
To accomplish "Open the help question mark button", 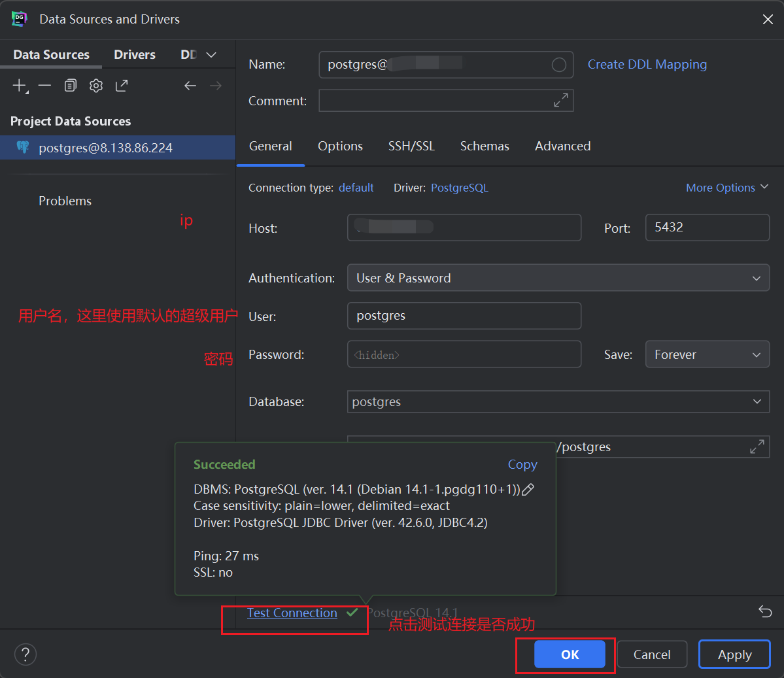I will click(26, 654).
